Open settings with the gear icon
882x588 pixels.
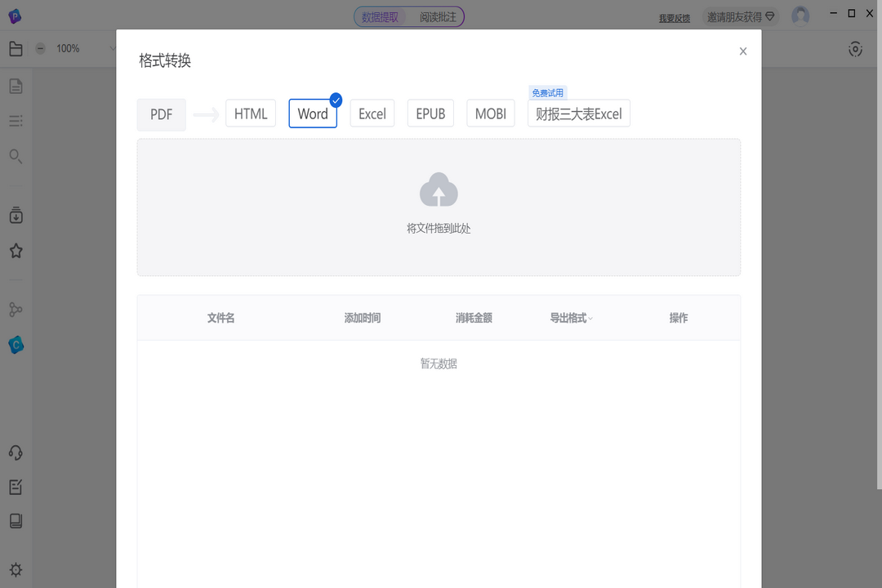pos(16,569)
